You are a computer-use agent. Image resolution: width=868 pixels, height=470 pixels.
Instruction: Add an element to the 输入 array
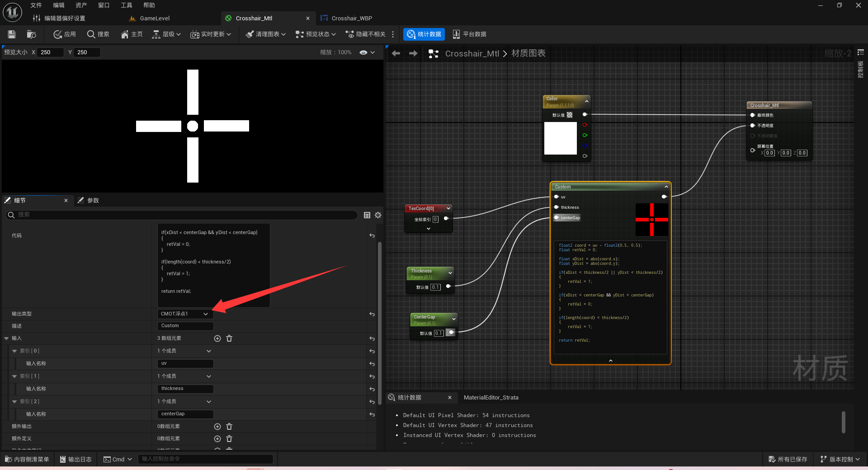pos(217,338)
